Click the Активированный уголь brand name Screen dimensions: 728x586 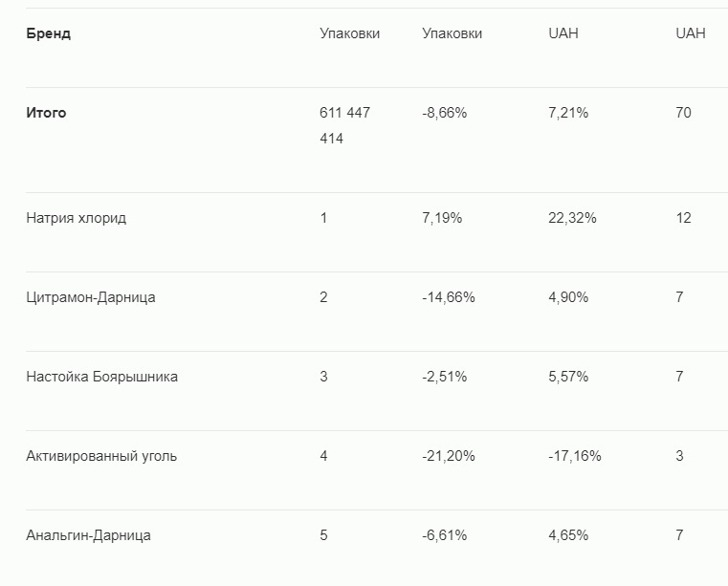pyautogui.click(x=101, y=456)
